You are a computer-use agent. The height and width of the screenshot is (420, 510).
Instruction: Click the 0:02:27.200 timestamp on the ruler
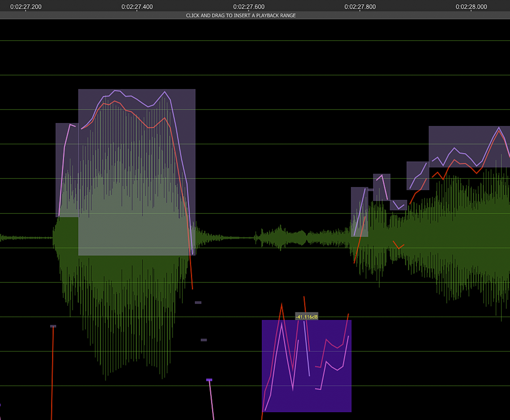coord(26,7)
